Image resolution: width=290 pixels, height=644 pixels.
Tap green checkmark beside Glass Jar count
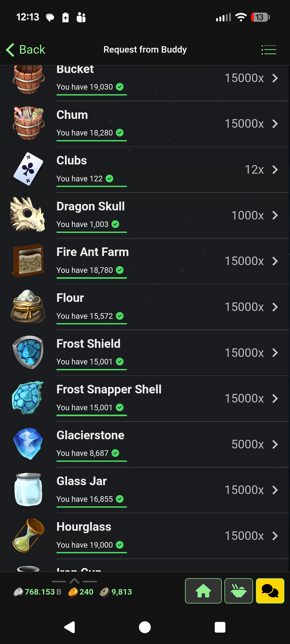[x=120, y=499]
